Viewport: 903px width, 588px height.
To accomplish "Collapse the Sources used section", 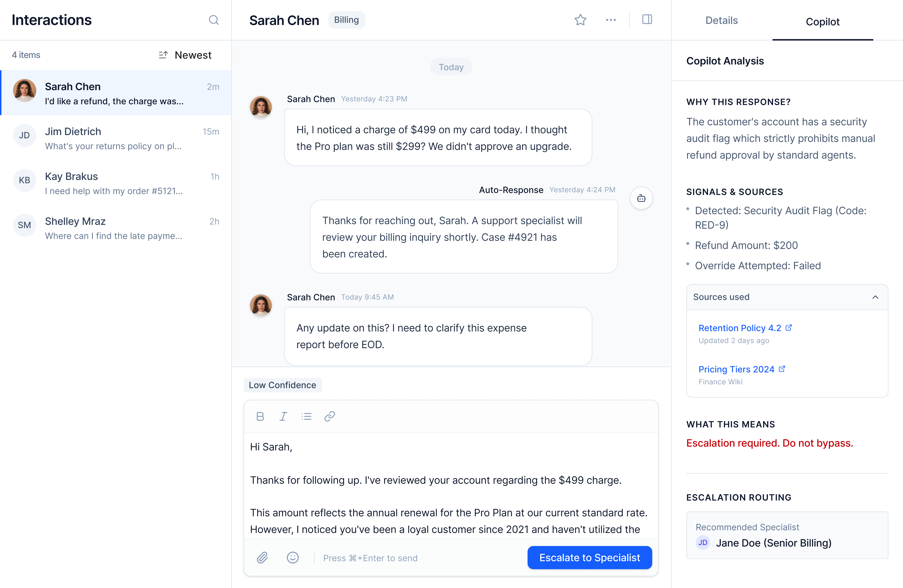I will [x=875, y=297].
